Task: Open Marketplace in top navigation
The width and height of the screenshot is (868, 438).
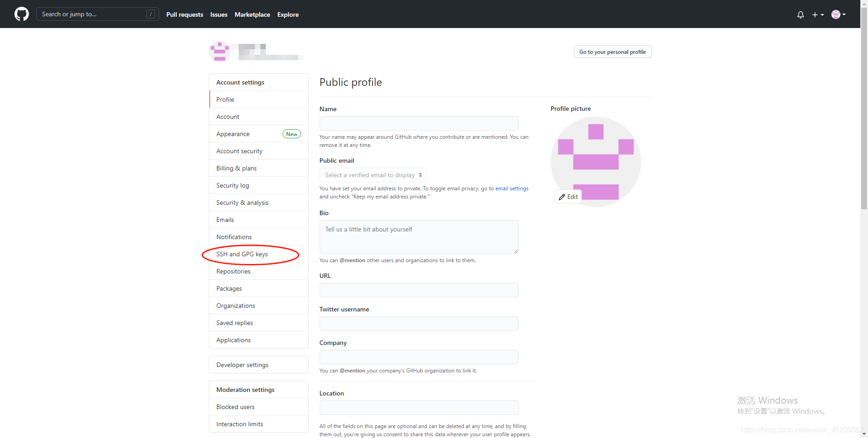Action: [252, 14]
